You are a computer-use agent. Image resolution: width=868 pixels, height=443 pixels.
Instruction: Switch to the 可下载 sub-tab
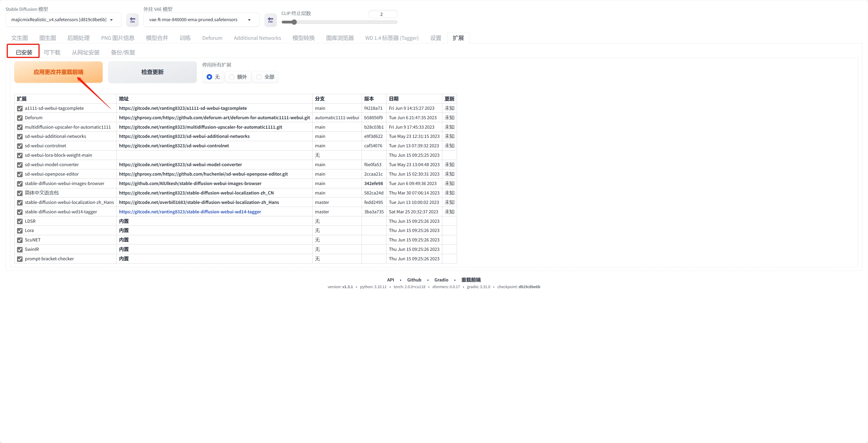(52, 52)
